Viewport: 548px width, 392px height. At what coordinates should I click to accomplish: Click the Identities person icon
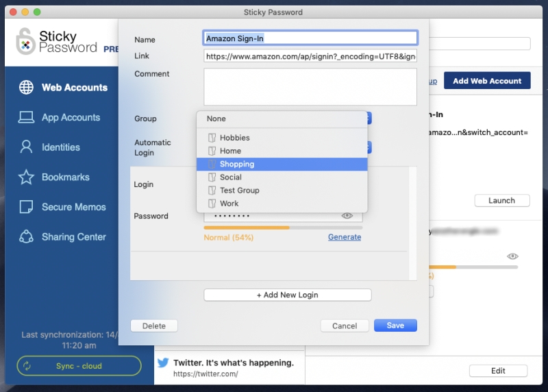(26, 147)
